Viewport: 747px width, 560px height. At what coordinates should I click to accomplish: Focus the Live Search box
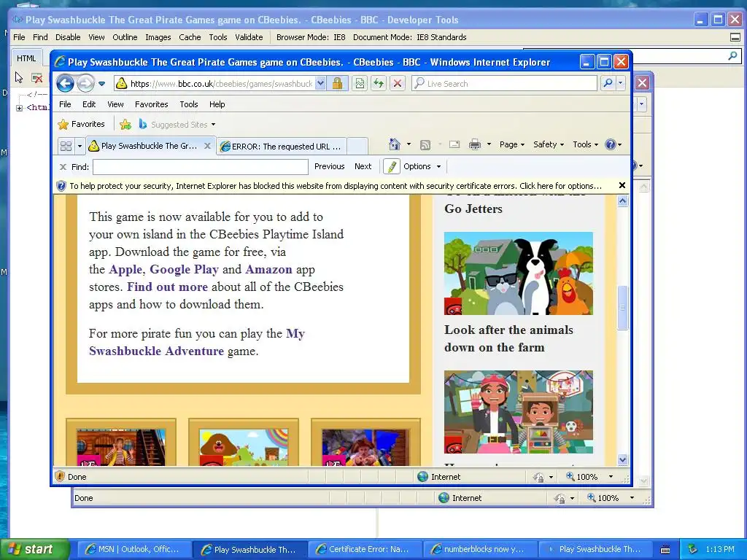pyautogui.click(x=504, y=83)
